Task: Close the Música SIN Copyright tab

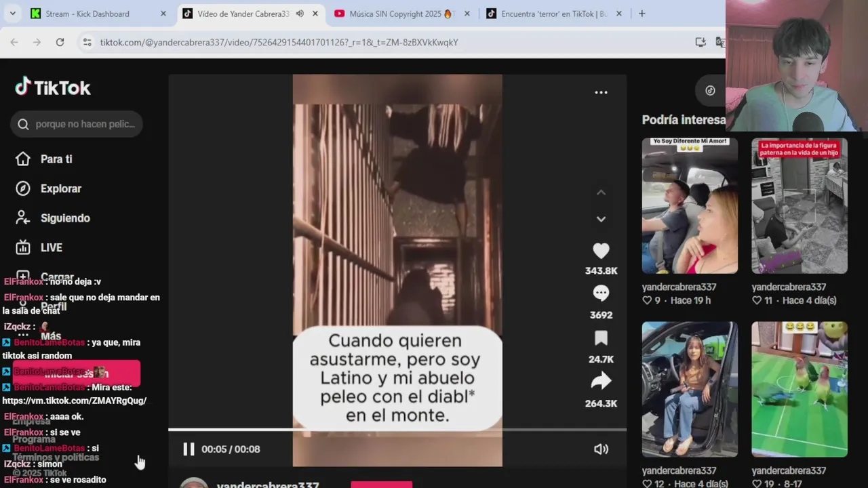Action: point(467,14)
